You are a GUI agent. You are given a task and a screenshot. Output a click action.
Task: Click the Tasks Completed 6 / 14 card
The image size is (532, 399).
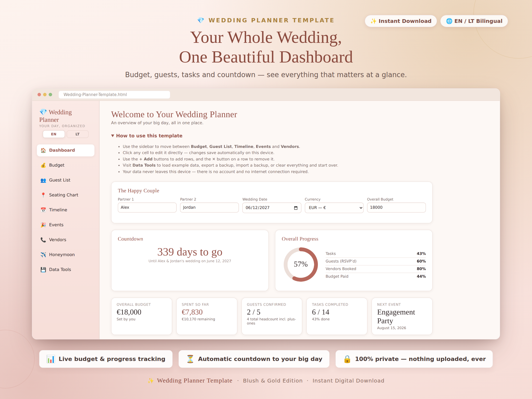337,316
